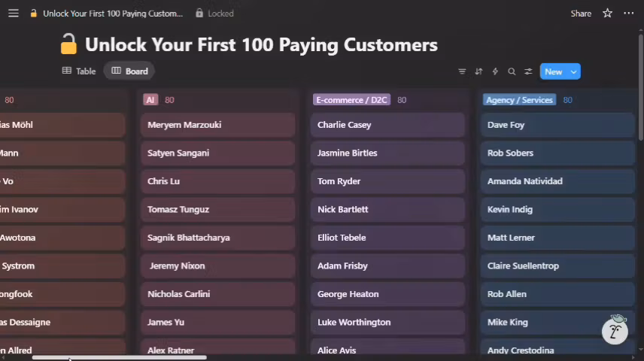644x361 pixels.
Task: Click the blue New button
Action: pyautogui.click(x=553, y=71)
